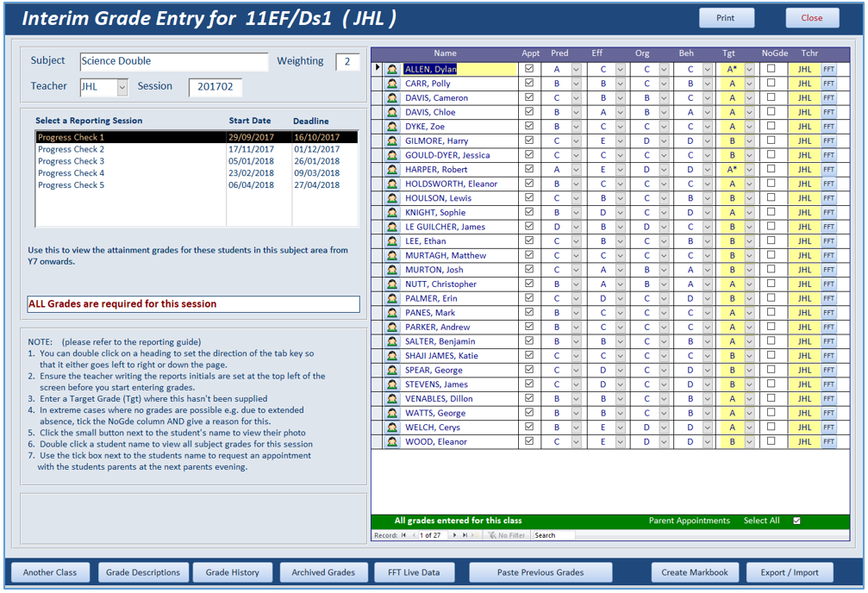Screen dimensions: 868x593
Task: Toggle appointment checkbox for VENABLES, Dillon
Action: 529,398
